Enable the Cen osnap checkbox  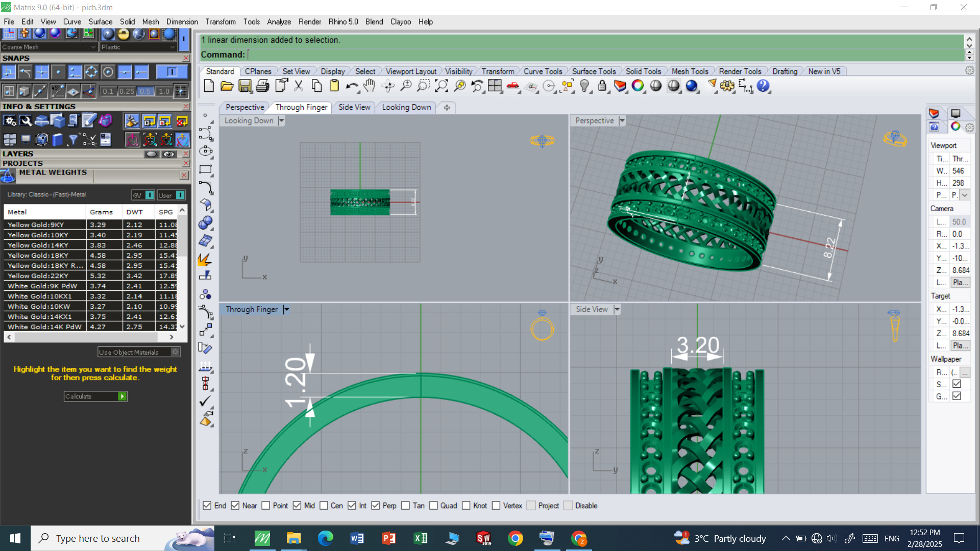tap(324, 506)
